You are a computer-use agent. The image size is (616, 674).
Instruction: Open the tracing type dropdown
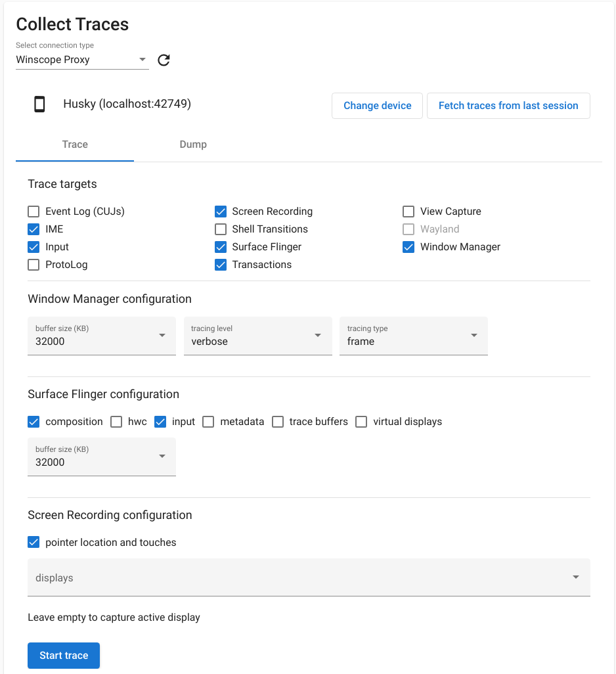[413, 336]
